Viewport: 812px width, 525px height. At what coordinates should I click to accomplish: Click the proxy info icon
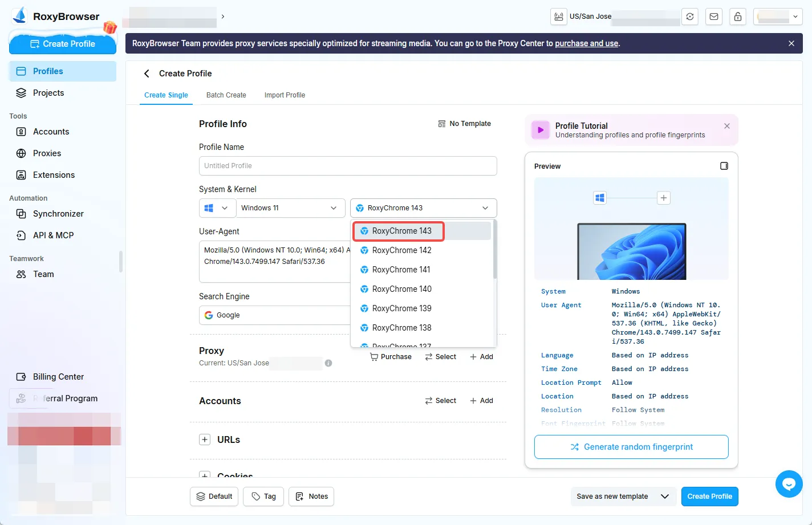coord(328,363)
